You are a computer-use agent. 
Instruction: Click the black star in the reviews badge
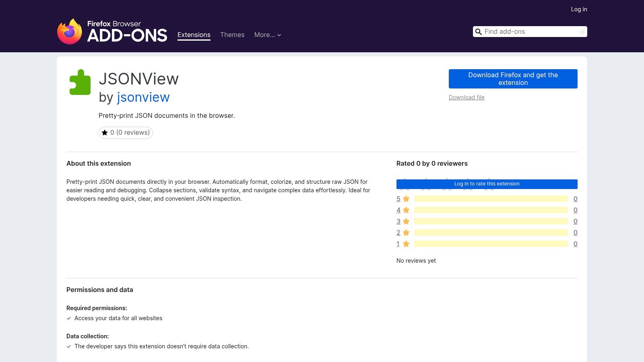pos(105,132)
